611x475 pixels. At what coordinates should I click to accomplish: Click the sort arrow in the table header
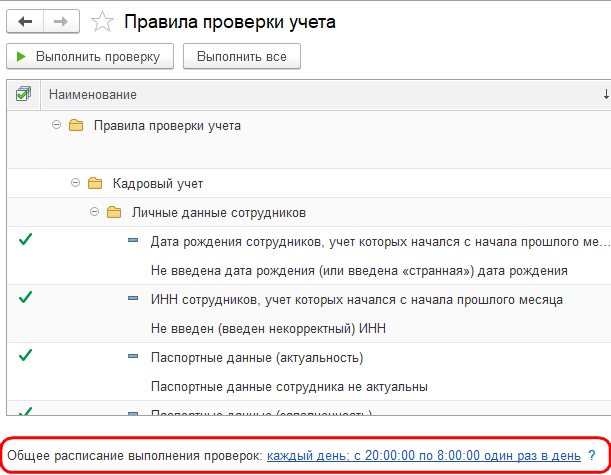(x=606, y=94)
